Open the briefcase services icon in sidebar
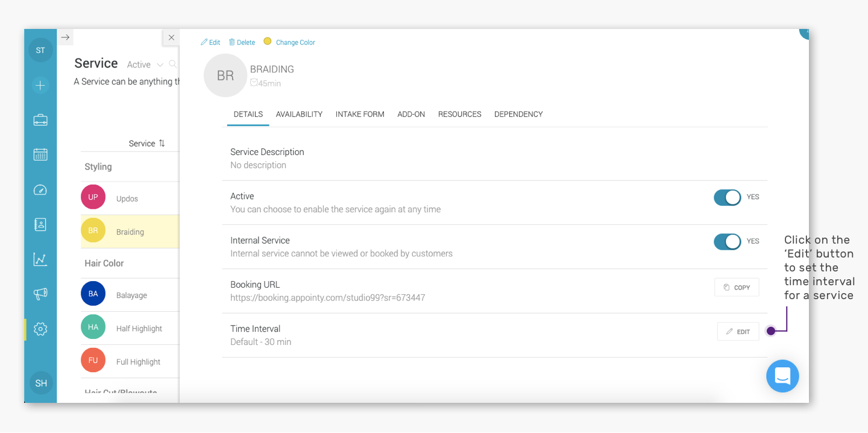 click(40, 120)
